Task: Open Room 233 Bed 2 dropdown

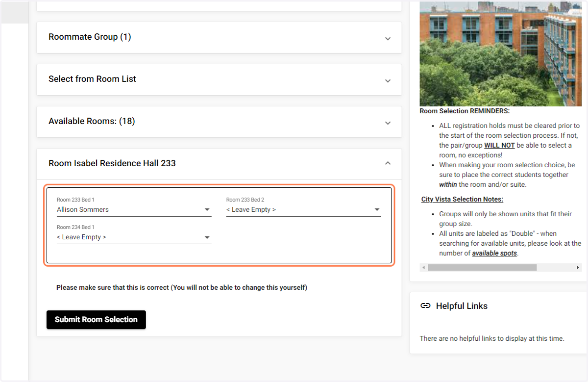Action: point(303,209)
